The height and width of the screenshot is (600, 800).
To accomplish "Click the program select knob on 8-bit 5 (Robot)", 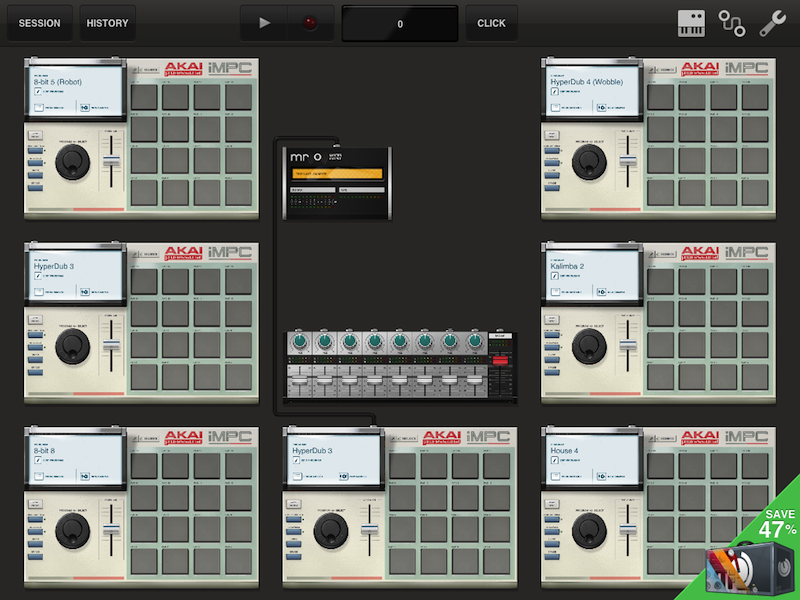I will click(x=72, y=162).
